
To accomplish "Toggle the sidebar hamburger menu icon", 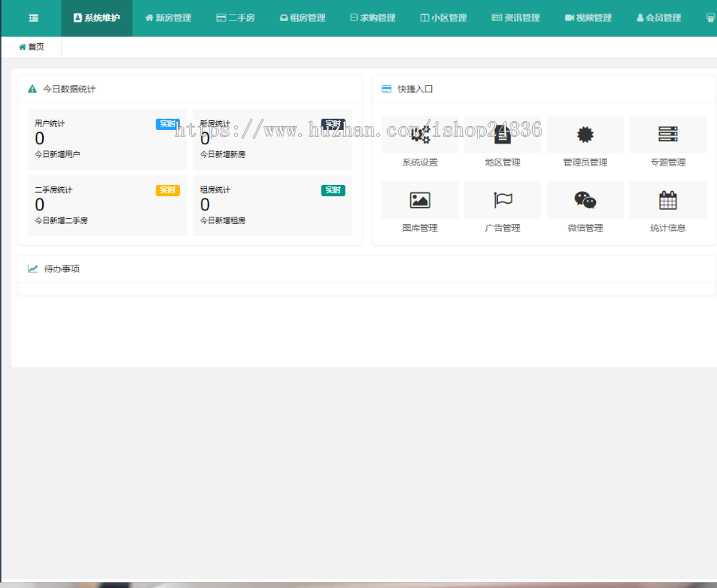I will click(33, 18).
